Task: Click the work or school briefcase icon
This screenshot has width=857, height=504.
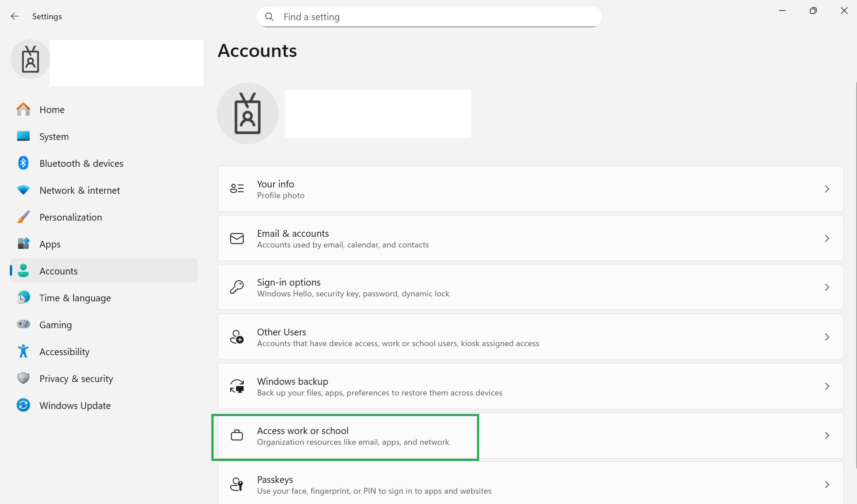Action: [237, 435]
